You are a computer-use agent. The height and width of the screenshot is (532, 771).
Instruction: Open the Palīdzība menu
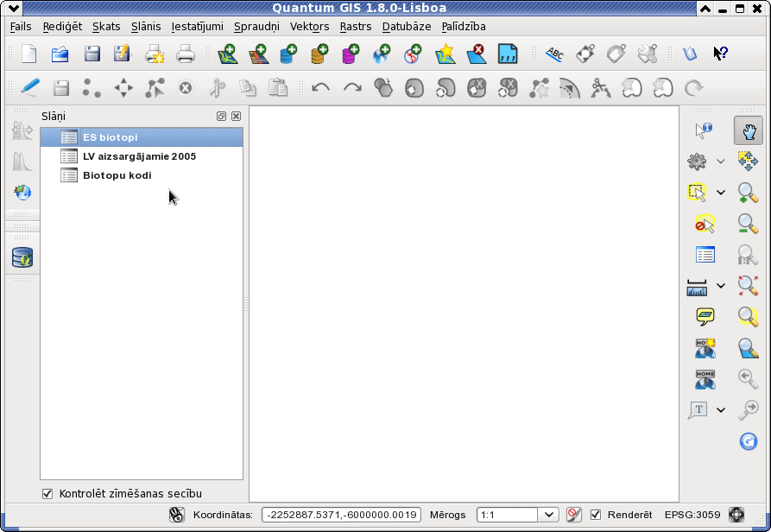tap(464, 27)
